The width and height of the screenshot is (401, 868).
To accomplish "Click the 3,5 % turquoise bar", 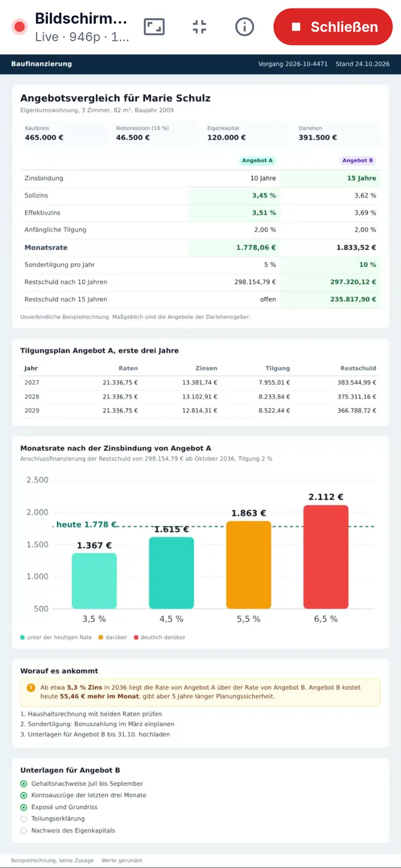I will point(94,580).
